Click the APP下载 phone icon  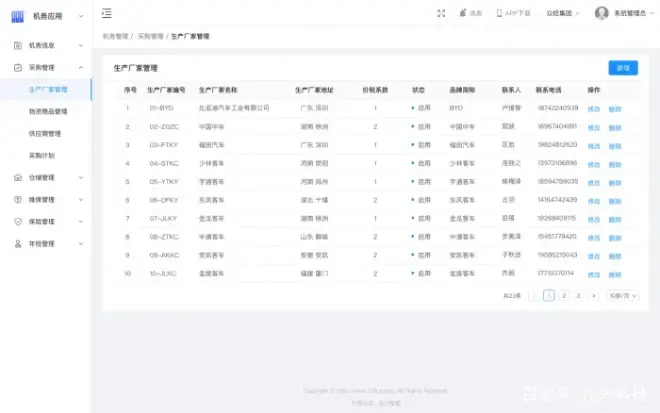[499, 13]
